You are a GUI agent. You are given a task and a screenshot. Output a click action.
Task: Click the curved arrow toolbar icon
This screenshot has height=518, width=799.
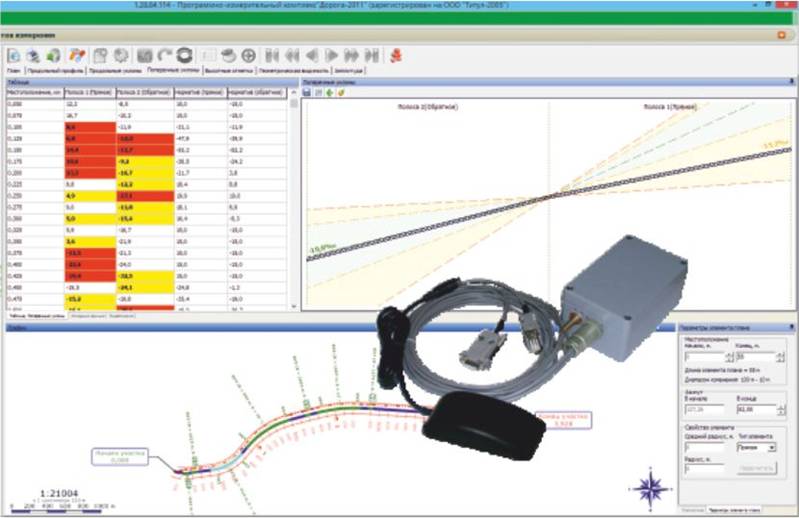(165, 56)
